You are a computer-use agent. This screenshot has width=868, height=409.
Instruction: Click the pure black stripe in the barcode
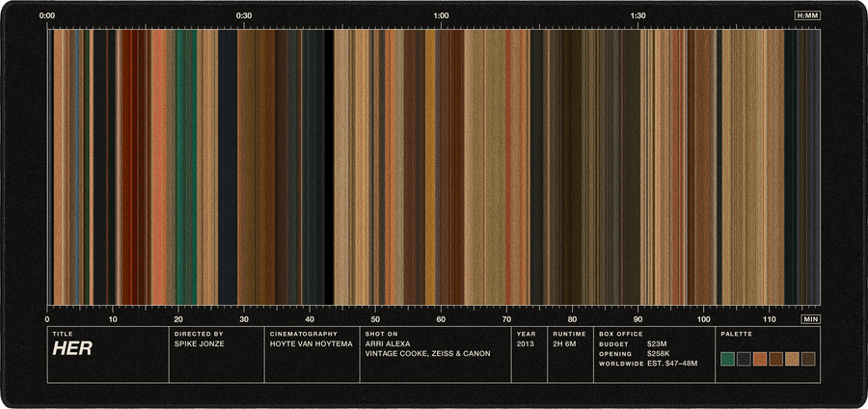click(329, 167)
